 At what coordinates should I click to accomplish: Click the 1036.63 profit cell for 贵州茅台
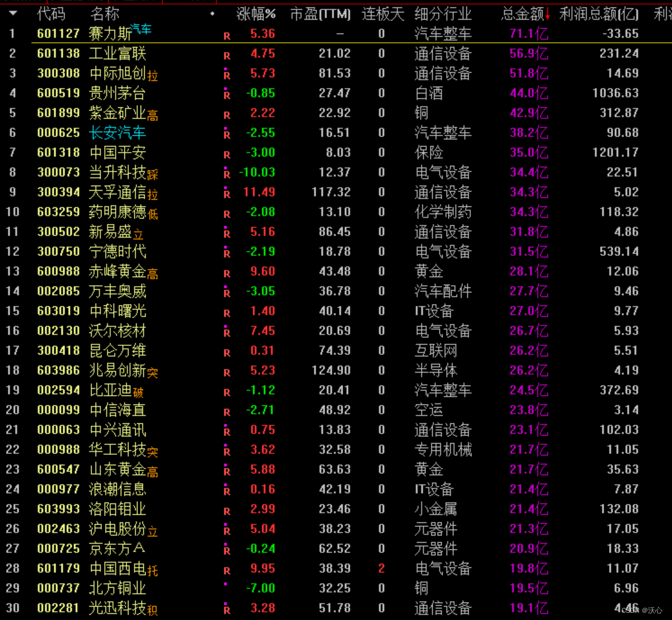(x=616, y=93)
